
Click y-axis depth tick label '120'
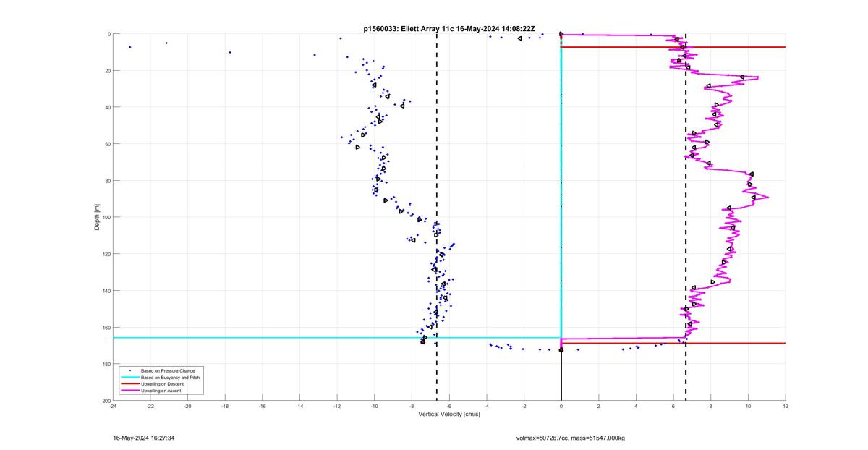(x=106, y=254)
